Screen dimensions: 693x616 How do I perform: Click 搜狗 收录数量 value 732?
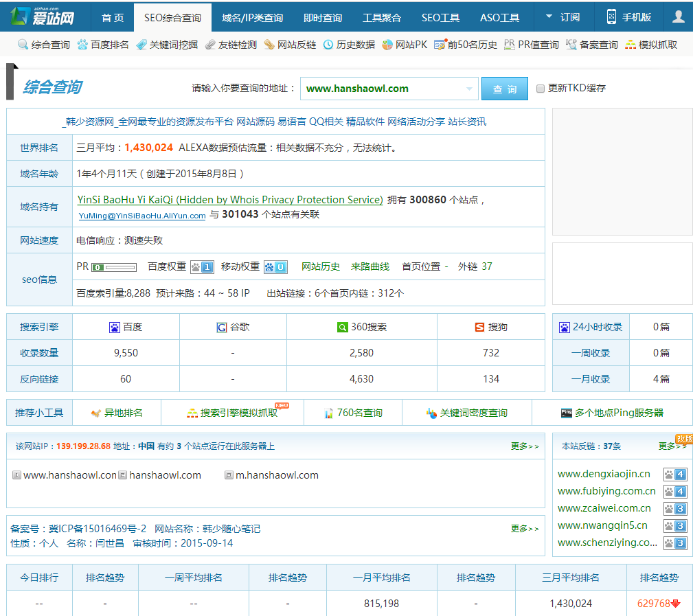(x=491, y=353)
